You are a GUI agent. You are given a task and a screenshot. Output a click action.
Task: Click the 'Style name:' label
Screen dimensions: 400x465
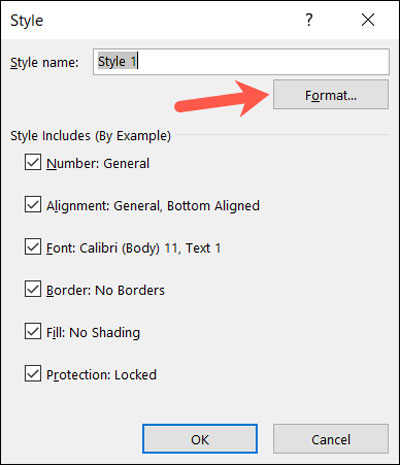pyautogui.click(x=44, y=62)
